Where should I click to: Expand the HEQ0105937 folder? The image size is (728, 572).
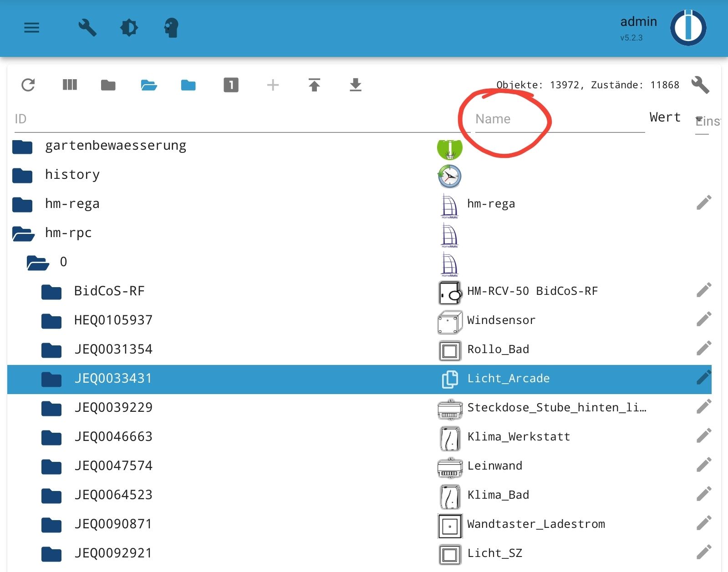point(51,321)
